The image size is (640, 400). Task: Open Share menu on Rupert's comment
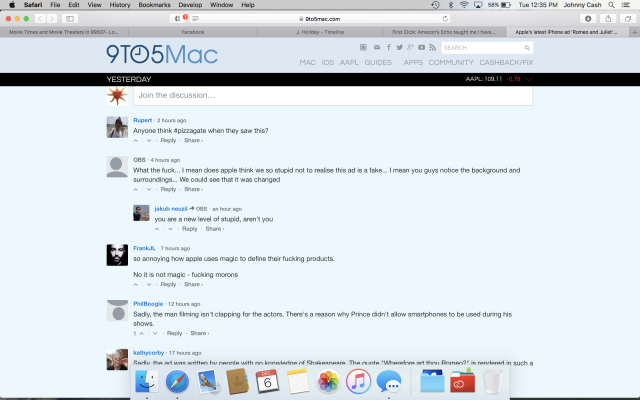point(193,140)
